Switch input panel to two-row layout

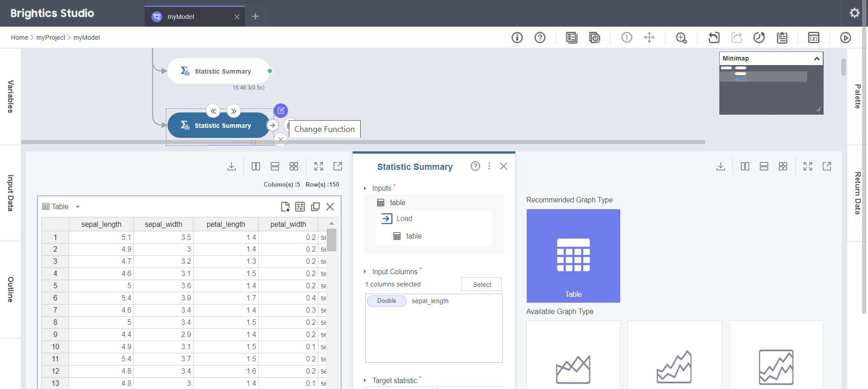coord(275,166)
